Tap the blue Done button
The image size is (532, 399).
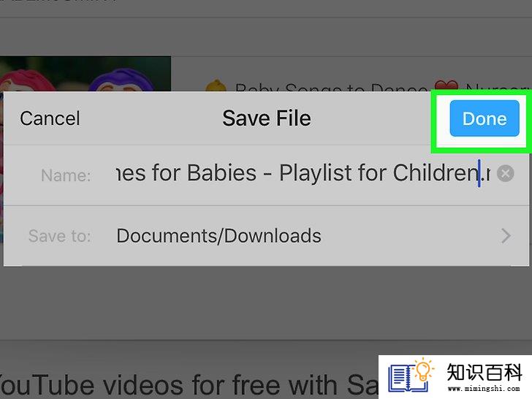[484, 118]
